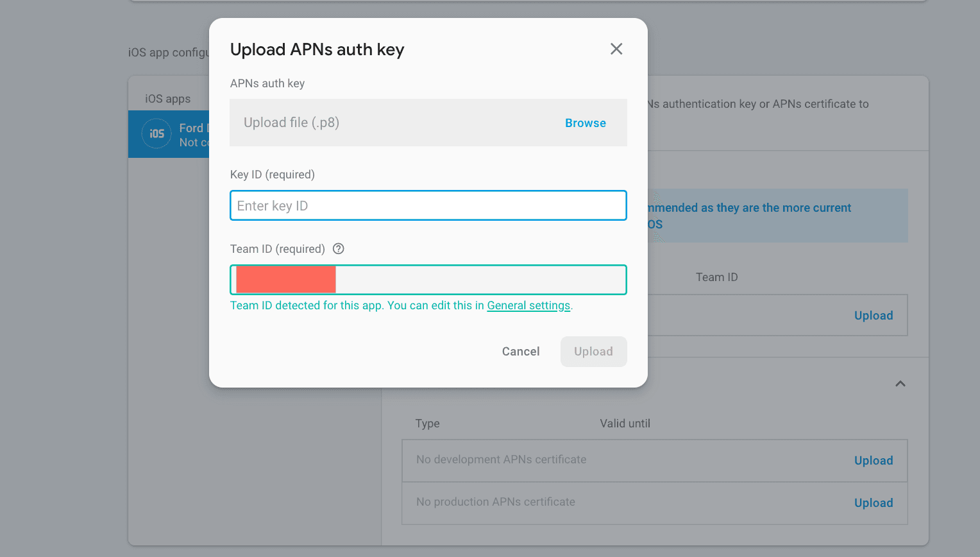
Task: Browse for a .p8 key file
Action: 585,123
